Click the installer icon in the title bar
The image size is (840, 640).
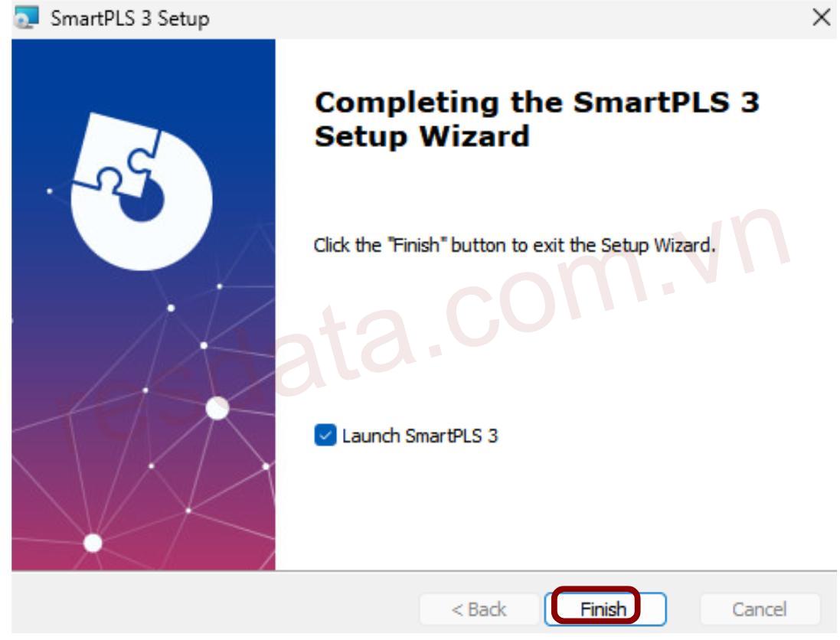(x=27, y=18)
